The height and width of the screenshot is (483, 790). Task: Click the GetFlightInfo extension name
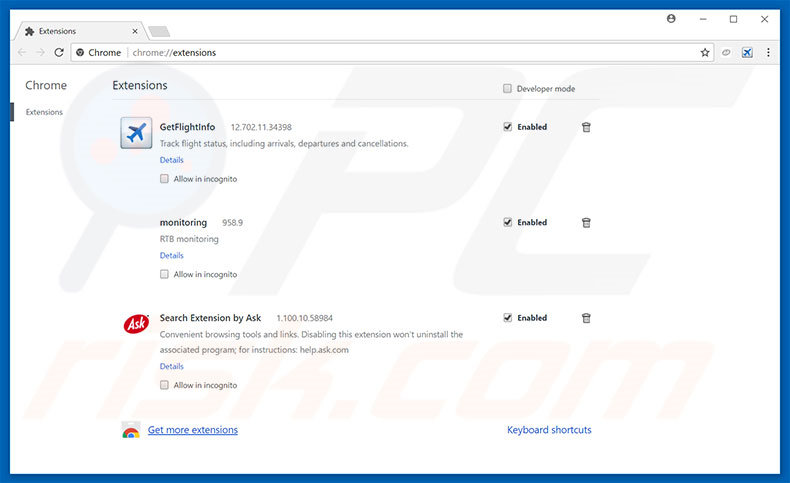point(187,127)
